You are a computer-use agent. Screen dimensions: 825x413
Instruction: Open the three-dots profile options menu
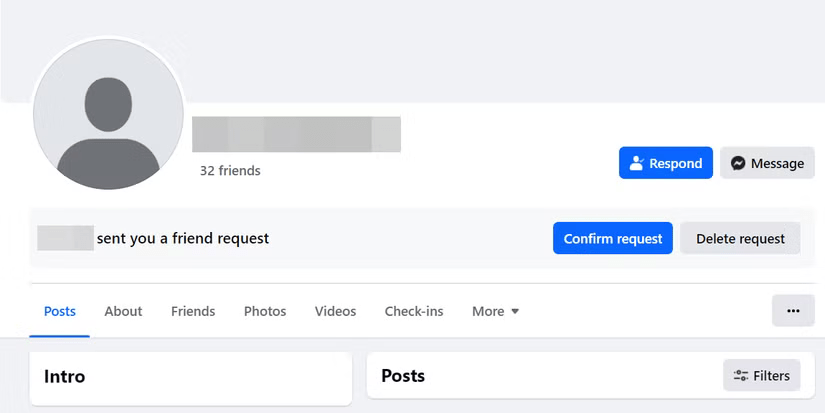[793, 311]
